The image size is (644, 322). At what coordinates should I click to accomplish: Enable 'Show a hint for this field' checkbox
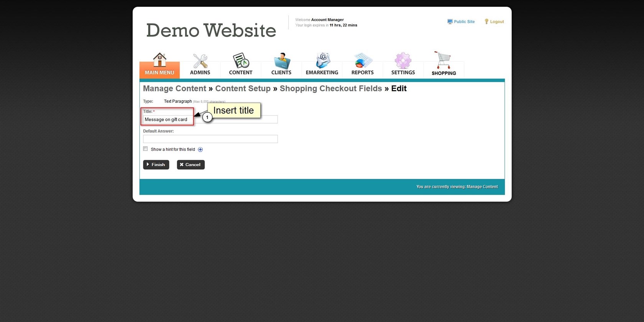[x=145, y=149]
